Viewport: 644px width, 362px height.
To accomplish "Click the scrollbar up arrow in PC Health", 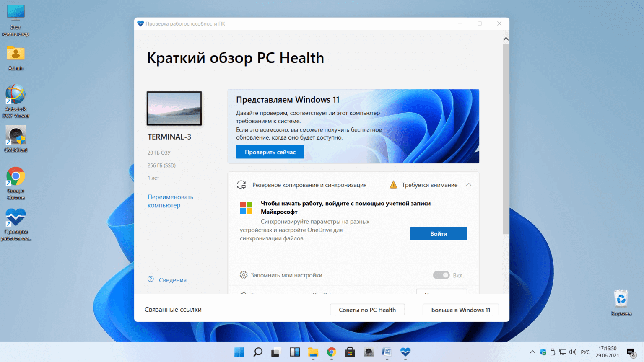I will (x=506, y=39).
